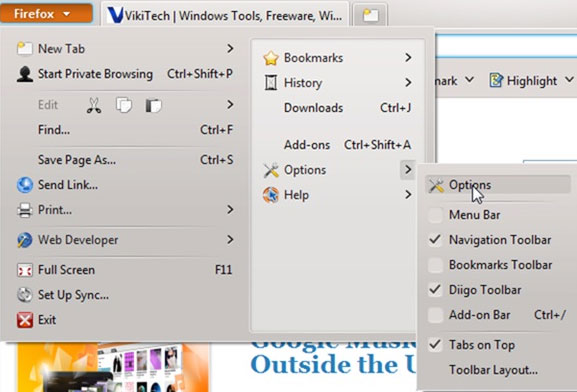Open the dropdown arrow left of Highlight

469,80
